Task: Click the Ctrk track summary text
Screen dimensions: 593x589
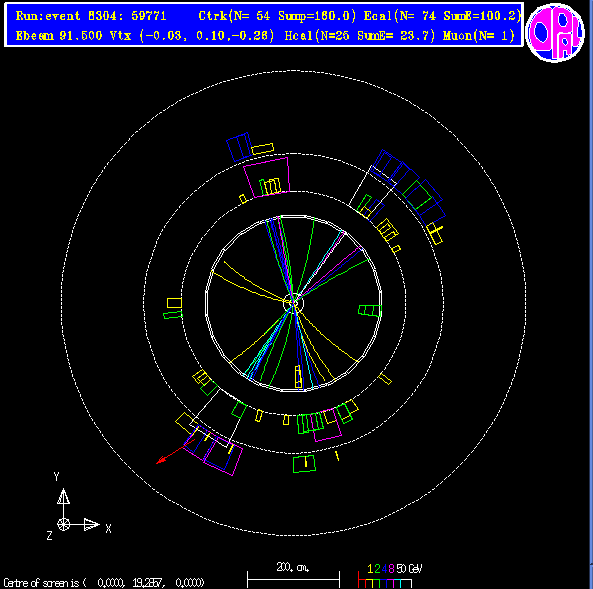Action: pyautogui.click(x=277, y=16)
